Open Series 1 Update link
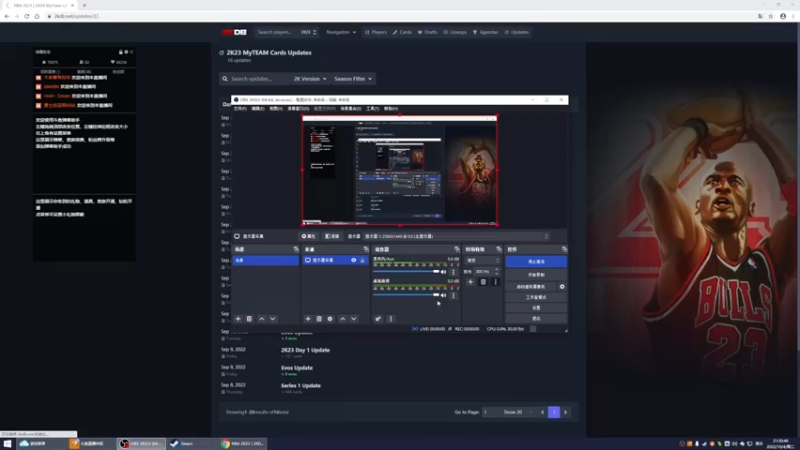Viewport: 800px width, 450px height. click(x=301, y=386)
